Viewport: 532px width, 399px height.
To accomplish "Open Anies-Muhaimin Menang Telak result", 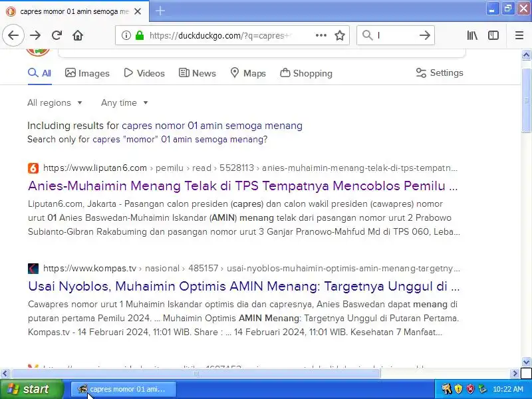I will click(243, 186).
